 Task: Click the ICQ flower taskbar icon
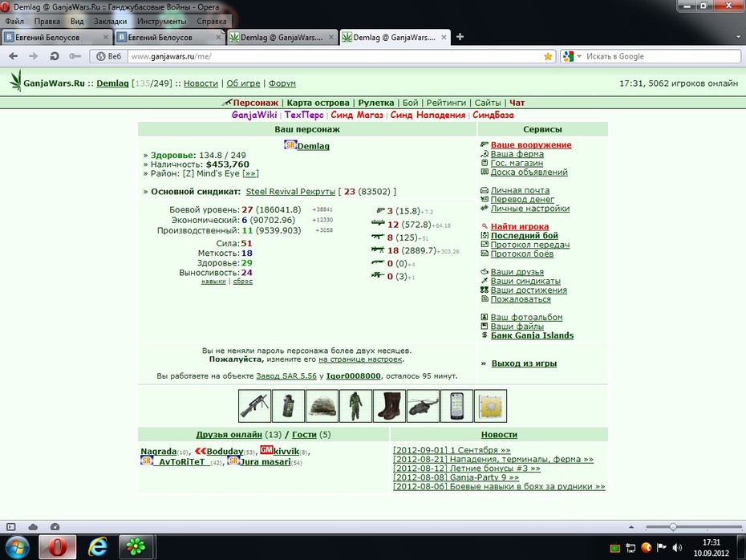[136, 547]
